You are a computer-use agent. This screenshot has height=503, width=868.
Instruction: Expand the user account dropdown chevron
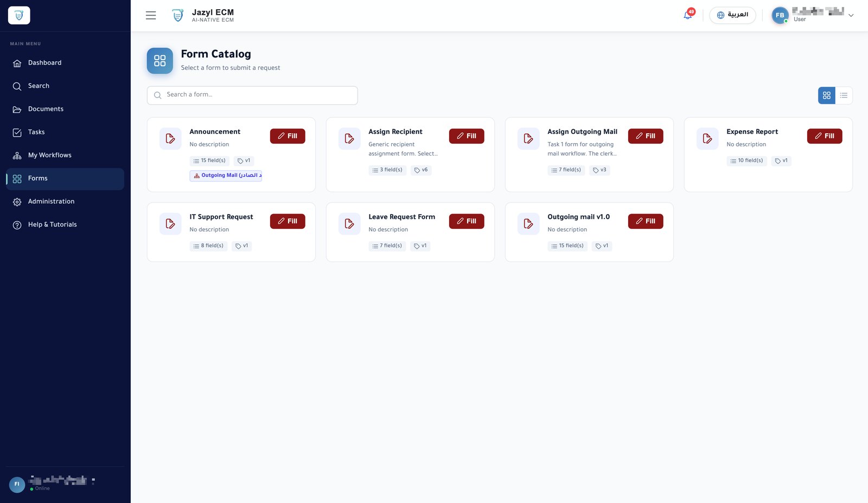(851, 15)
